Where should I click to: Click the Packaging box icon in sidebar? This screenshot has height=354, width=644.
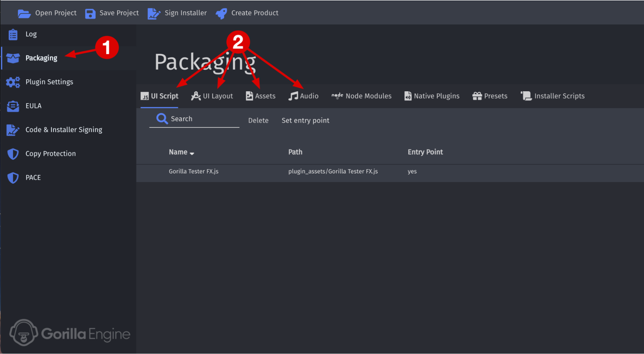(x=13, y=58)
